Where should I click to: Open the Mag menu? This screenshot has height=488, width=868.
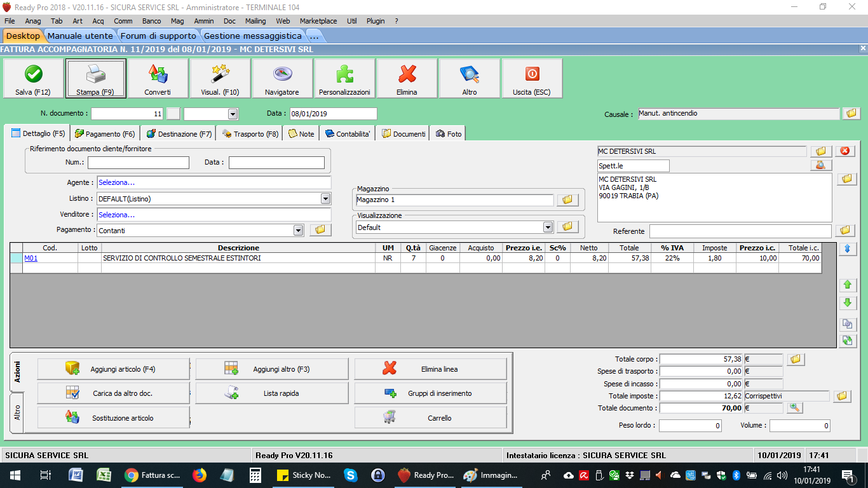(x=177, y=21)
